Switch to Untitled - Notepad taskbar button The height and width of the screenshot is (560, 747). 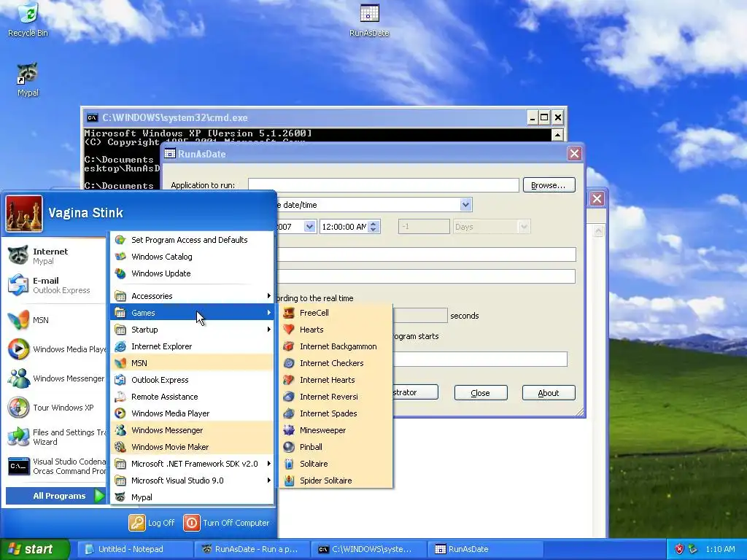[135, 549]
